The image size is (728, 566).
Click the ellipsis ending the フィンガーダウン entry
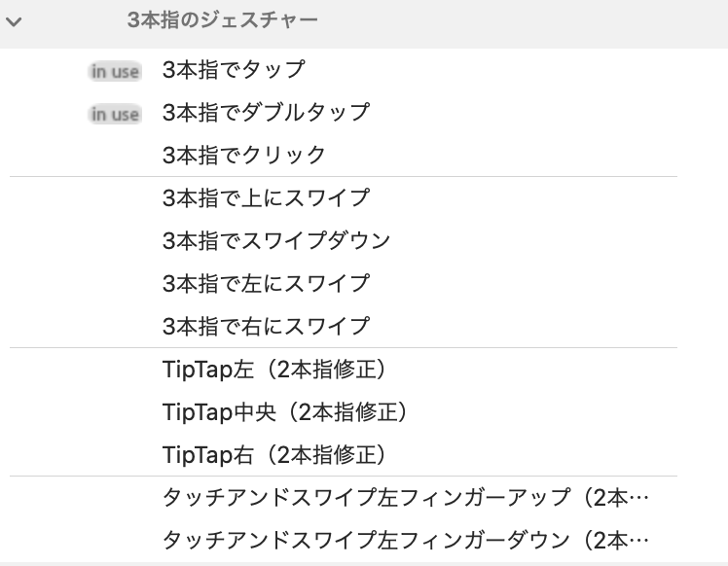(639, 543)
